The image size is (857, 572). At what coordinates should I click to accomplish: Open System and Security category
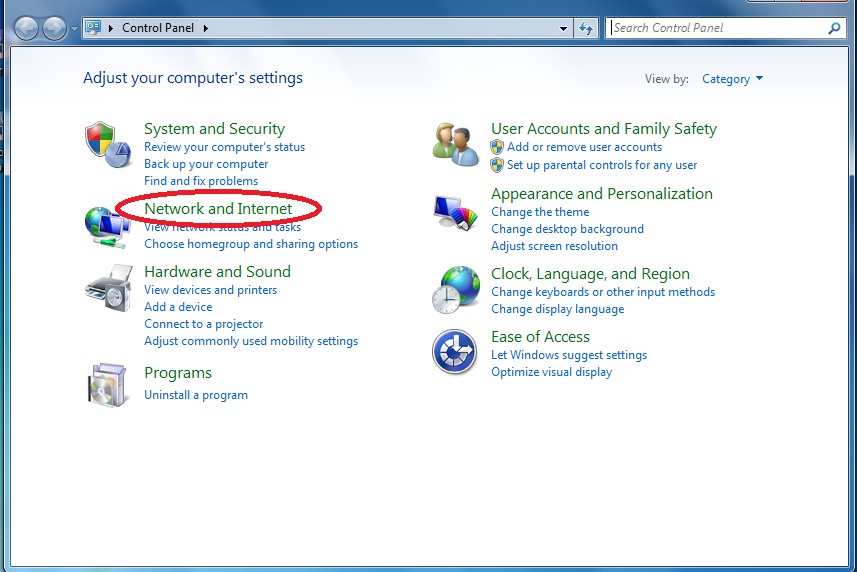point(214,128)
